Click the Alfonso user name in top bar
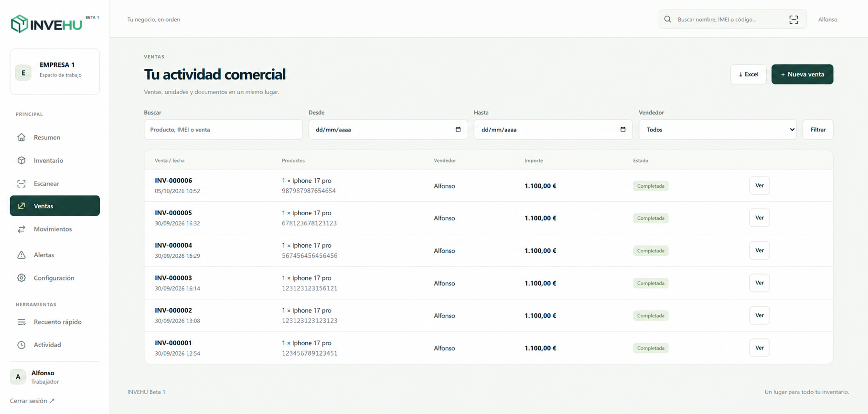This screenshot has width=868, height=414. pos(827,20)
